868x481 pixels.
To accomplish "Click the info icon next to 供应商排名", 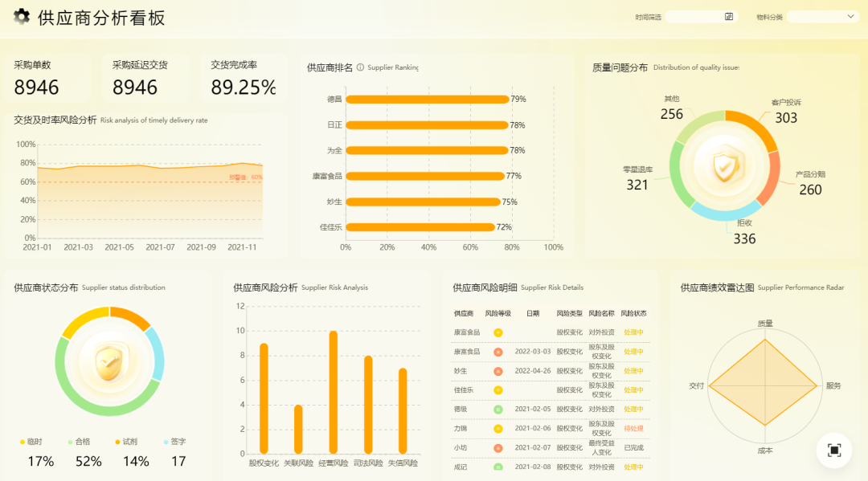I will click(x=360, y=67).
